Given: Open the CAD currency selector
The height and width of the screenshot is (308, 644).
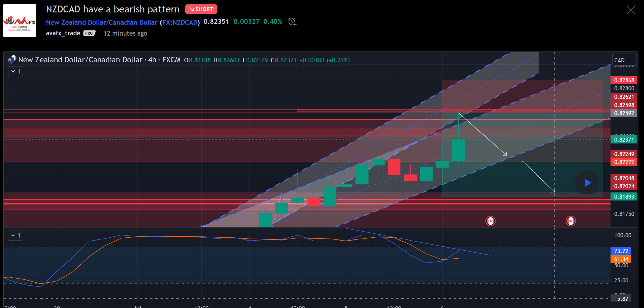Looking at the screenshot, I should 624,60.
